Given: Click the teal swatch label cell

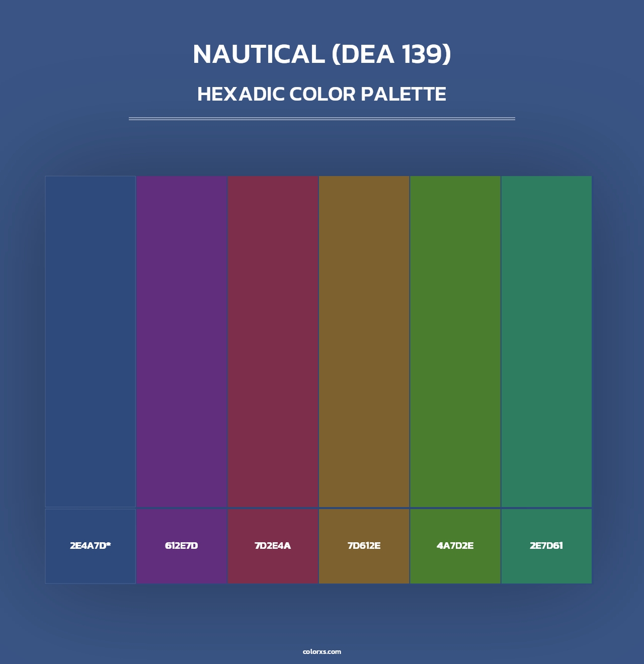Looking at the screenshot, I should coord(546,546).
